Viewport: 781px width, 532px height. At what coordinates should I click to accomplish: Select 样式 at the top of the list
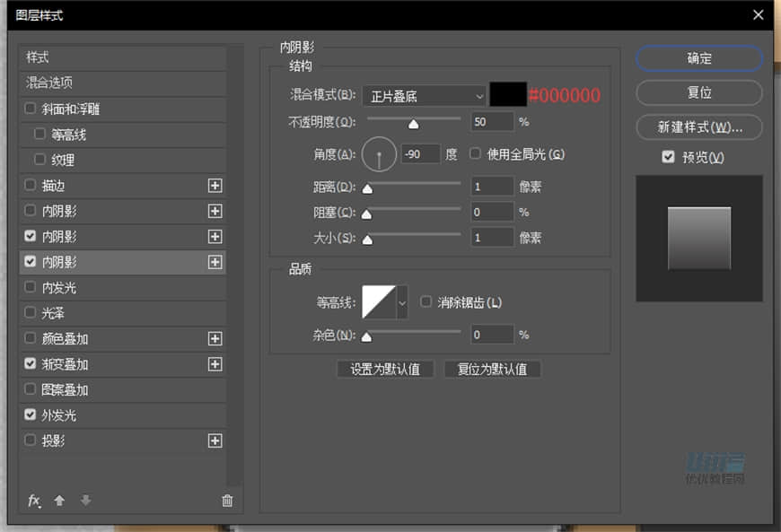coord(45,57)
